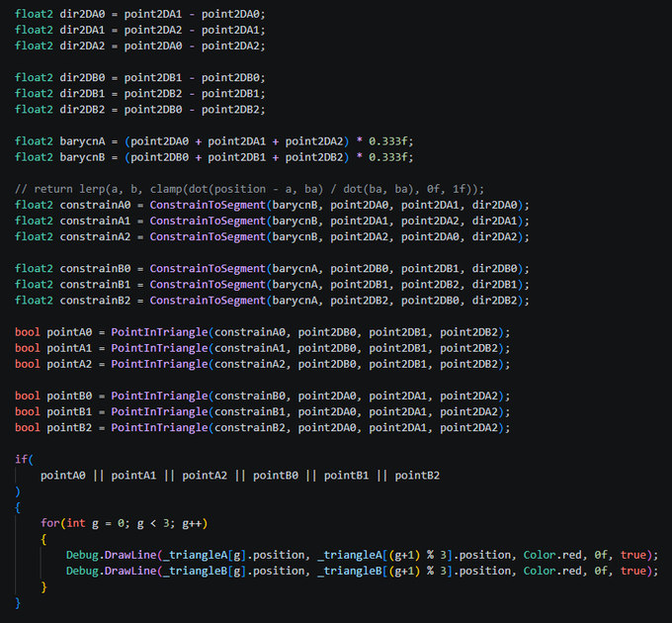Click dir2DA1 in its declaration line
This screenshot has height=623, width=672.
[x=82, y=30]
